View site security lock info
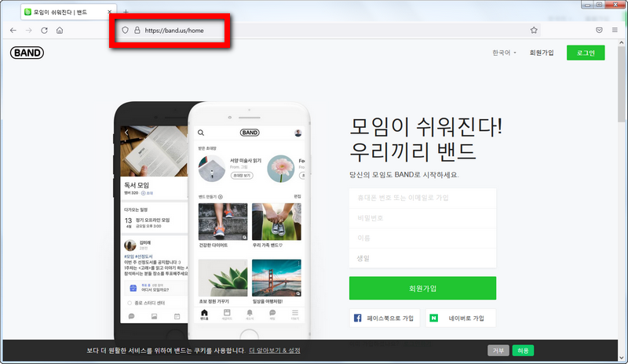The width and height of the screenshot is (628, 364). coord(137,30)
